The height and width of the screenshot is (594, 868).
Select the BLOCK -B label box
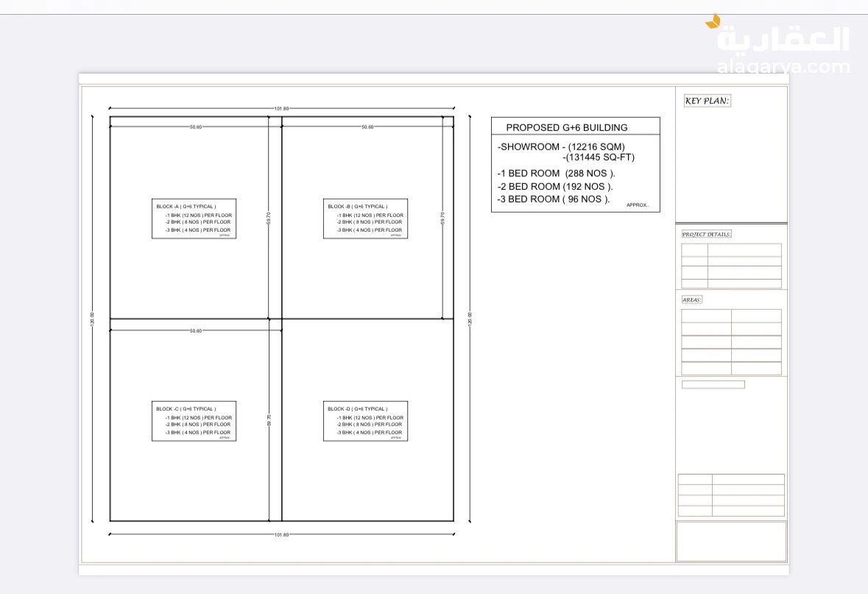(365, 219)
